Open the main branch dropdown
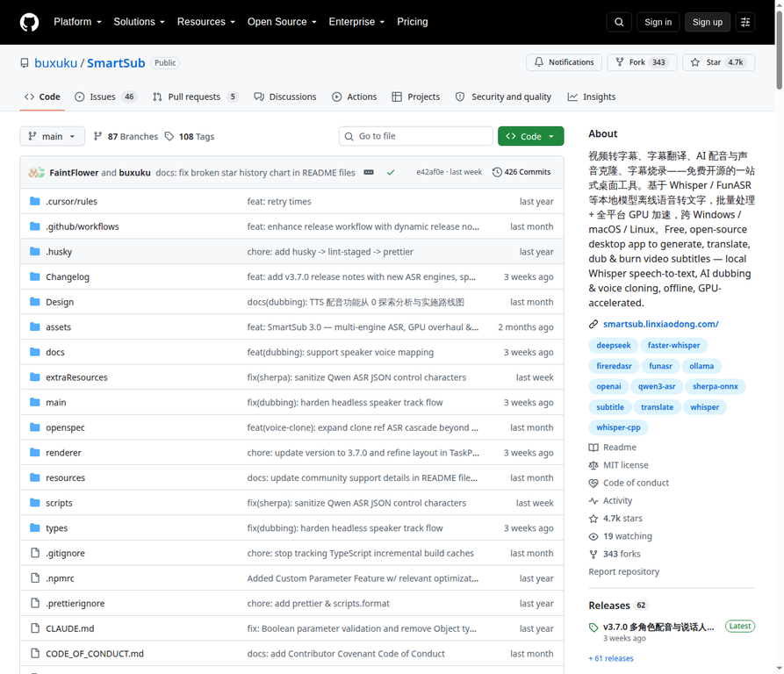Image resolution: width=784 pixels, height=674 pixels. (52, 136)
